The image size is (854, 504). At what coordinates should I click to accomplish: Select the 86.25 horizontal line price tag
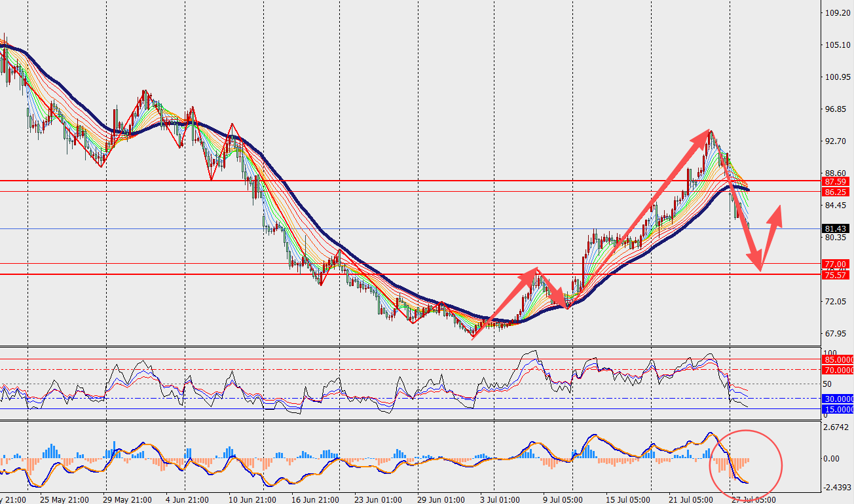[x=837, y=192]
